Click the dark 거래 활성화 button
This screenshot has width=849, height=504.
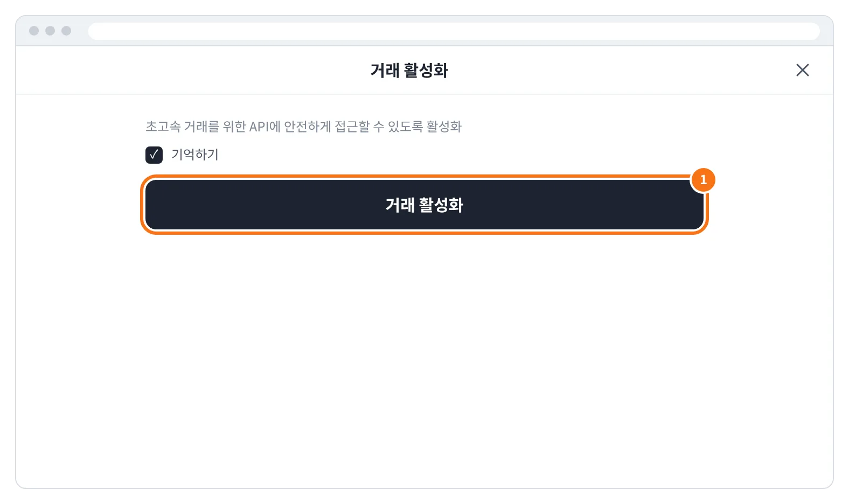[424, 205]
